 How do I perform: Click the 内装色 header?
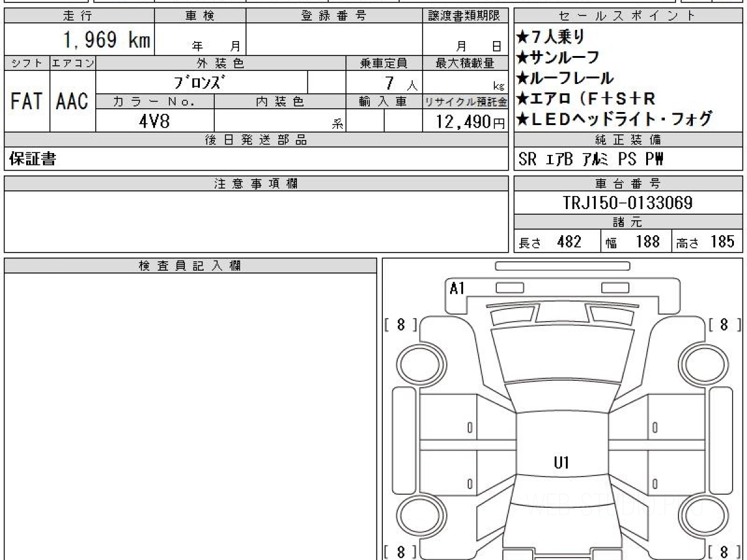tap(280, 101)
